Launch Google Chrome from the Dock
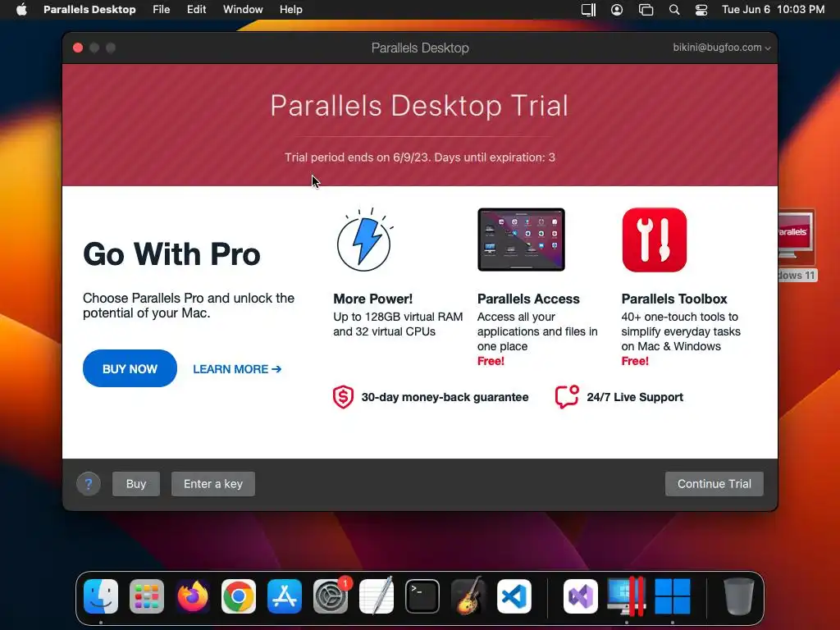 click(239, 596)
